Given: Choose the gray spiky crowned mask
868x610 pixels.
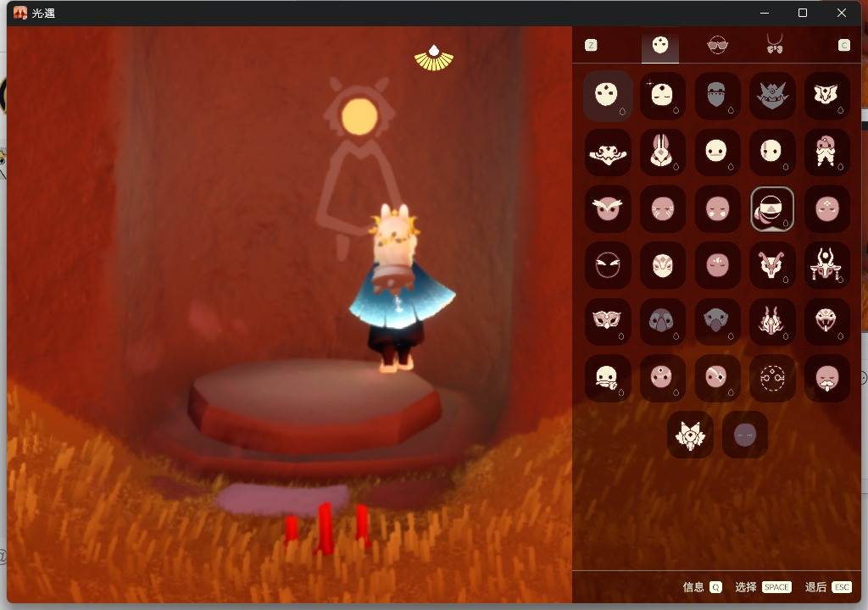Looking at the screenshot, I should (x=771, y=96).
